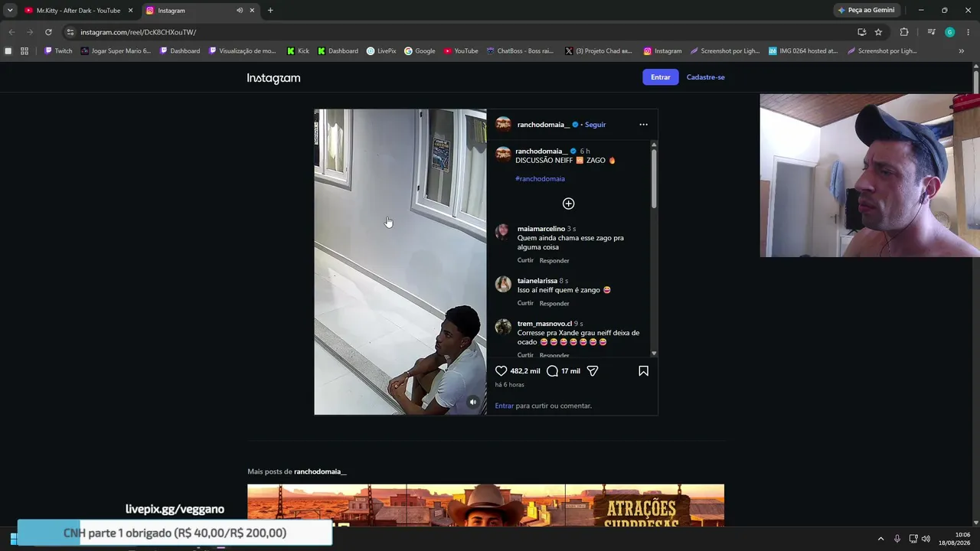This screenshot has height=551, width=980.
Task: Open the LivePix bookmark
Action: [381, 51]
